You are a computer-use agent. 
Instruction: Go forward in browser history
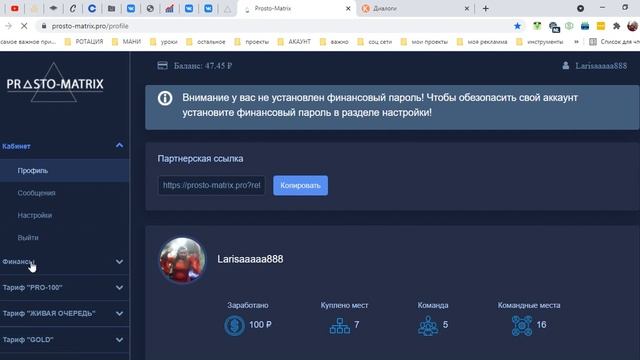click(x=8, y=26)
